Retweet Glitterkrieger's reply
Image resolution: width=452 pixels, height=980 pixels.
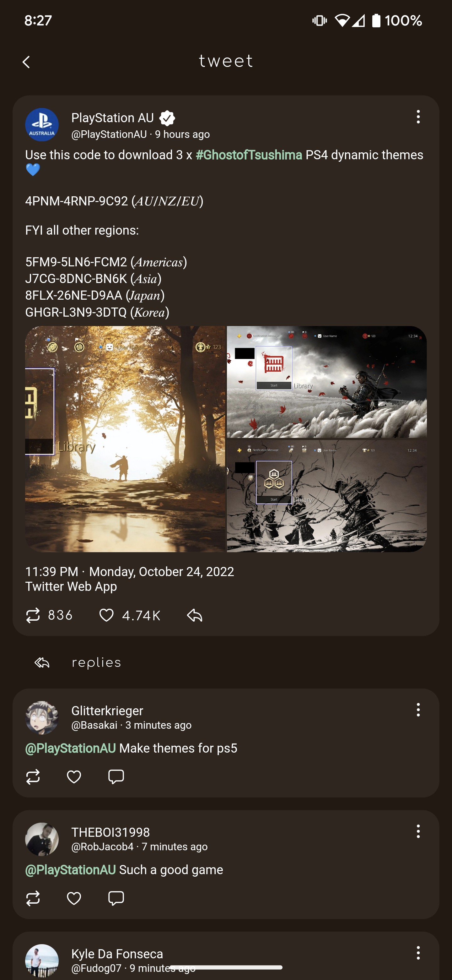pyautogui.click(x=33, y=776)
